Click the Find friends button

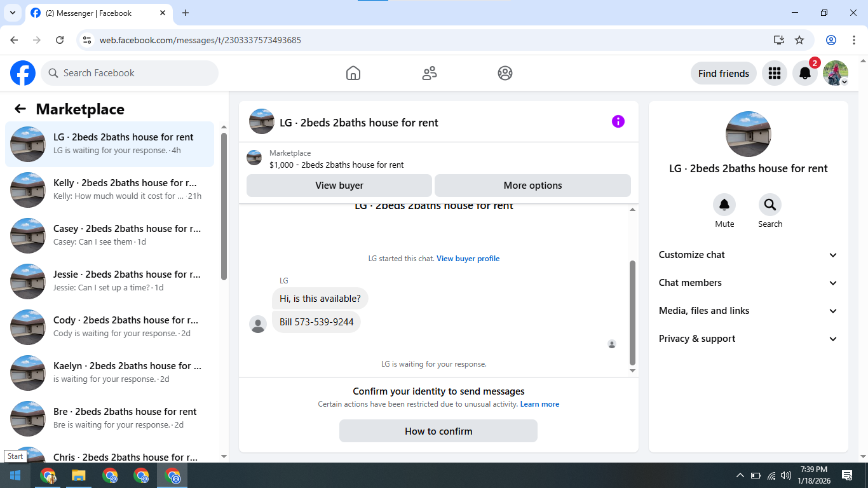tap(724, 73)
